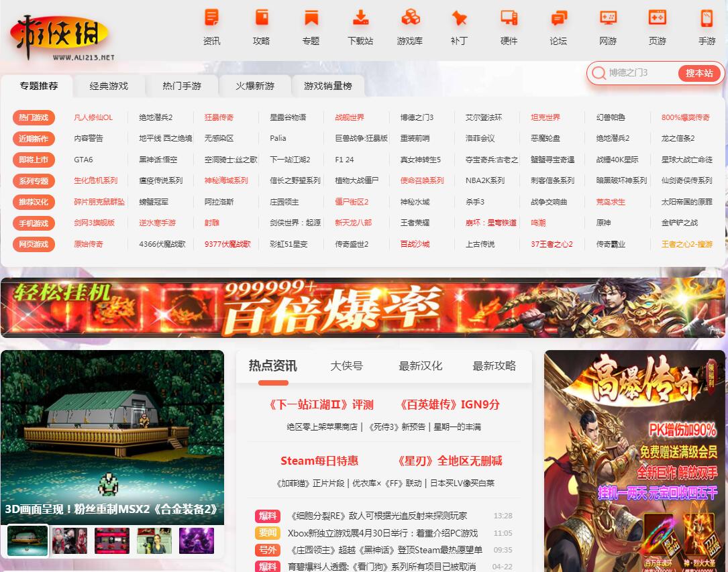This screenshot has width=728, height=572.
Task: Click the 即将上市 category badge
Action: click(x=34, y=160)
